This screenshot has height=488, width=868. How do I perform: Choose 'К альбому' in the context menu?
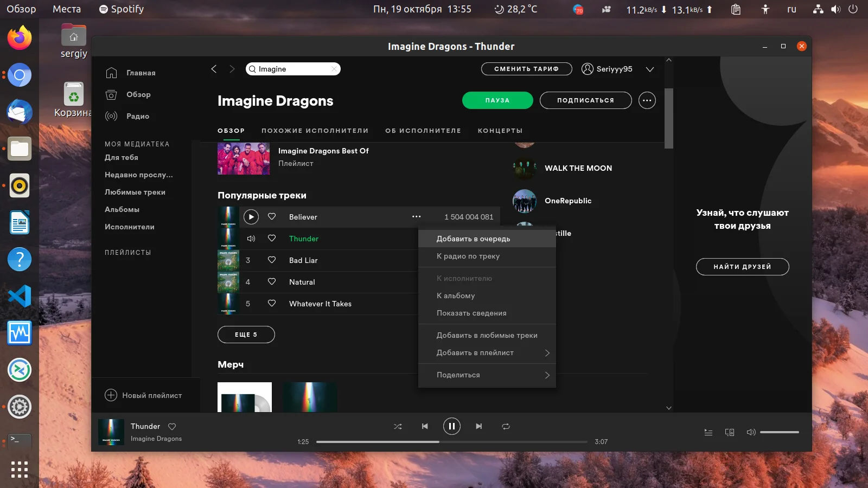pos(487,296)
